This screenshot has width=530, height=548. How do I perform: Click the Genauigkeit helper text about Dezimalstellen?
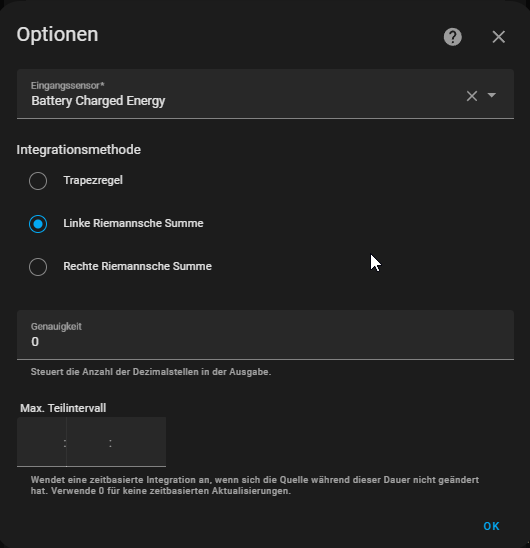pos(151,372)
